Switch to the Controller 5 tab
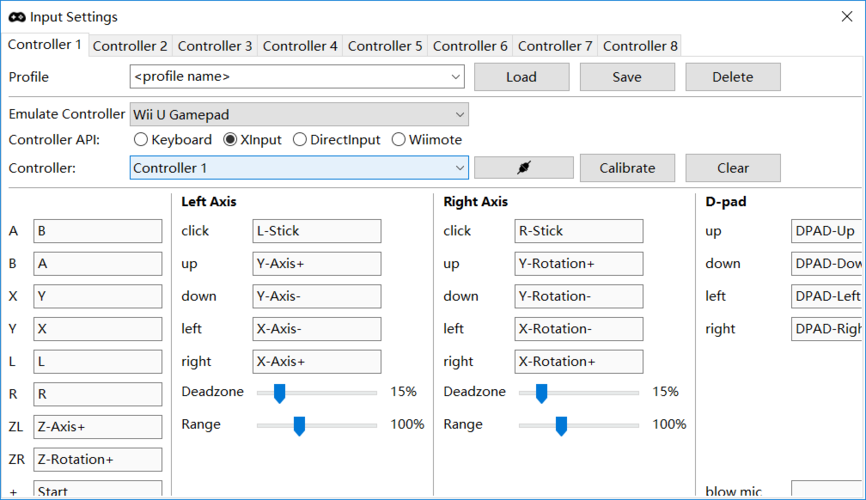866x500 pixels. pos(385,46)
